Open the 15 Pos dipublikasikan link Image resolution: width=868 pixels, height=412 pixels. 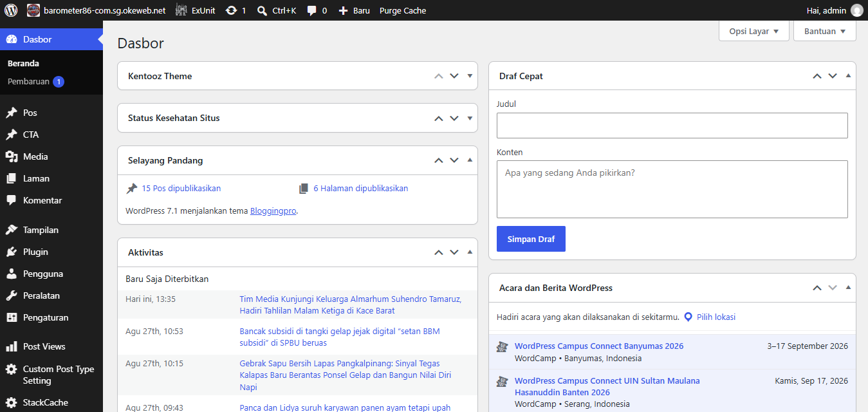click(x=181, y=189)
